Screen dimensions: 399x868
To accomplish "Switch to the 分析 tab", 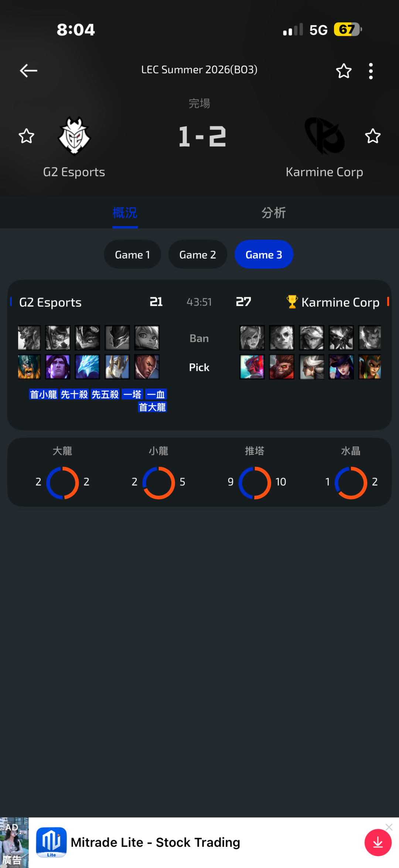I will pyautogui.click(x=274, y=213).
